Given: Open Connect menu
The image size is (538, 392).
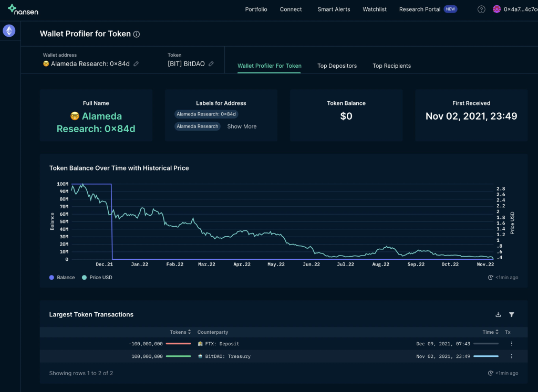Looking at the screenshot, I should click(x=291, y=9).
